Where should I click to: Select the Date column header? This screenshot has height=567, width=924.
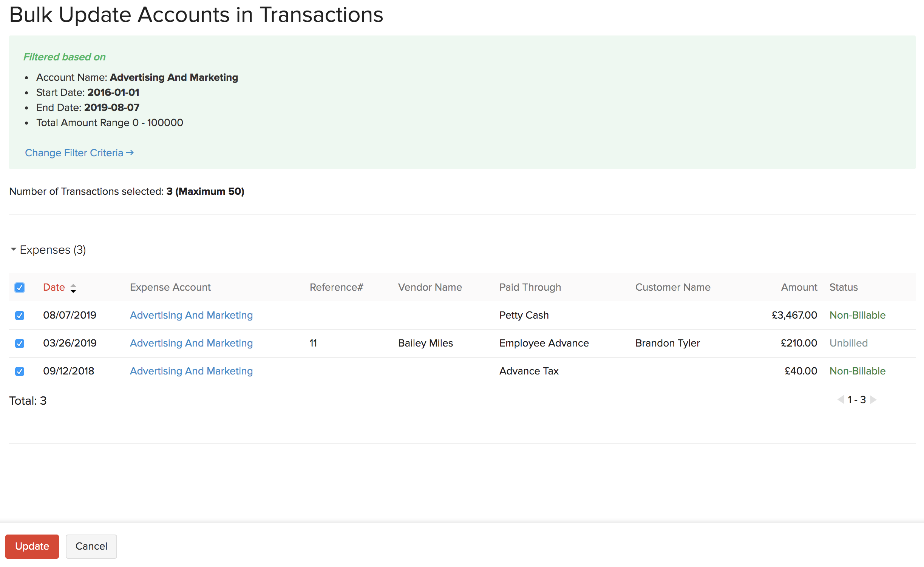click(54, 287)
